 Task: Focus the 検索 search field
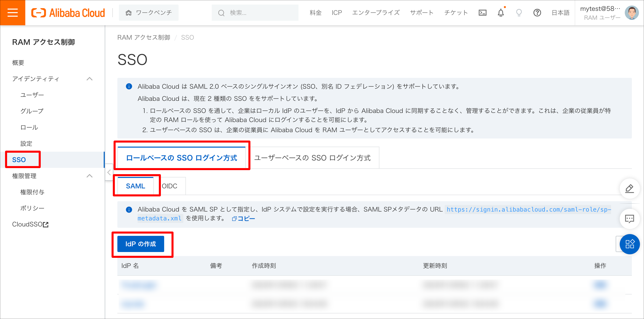pos(255,13)
